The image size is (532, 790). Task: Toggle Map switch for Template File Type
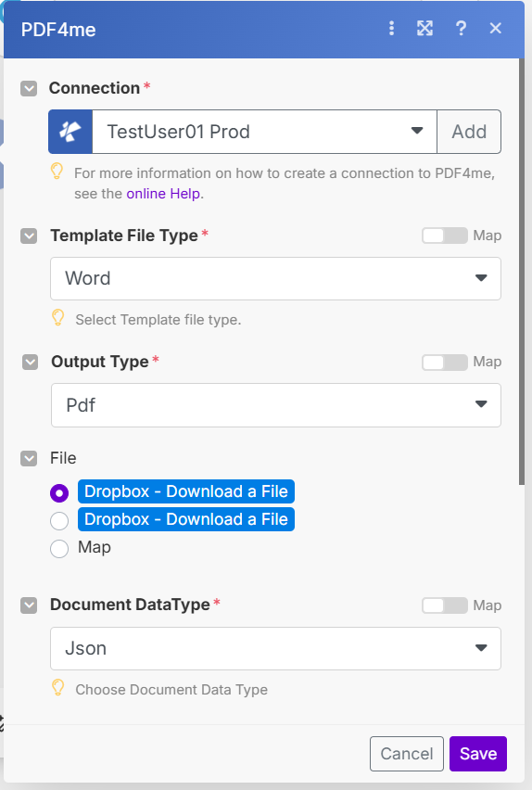[x=445, y=236]
